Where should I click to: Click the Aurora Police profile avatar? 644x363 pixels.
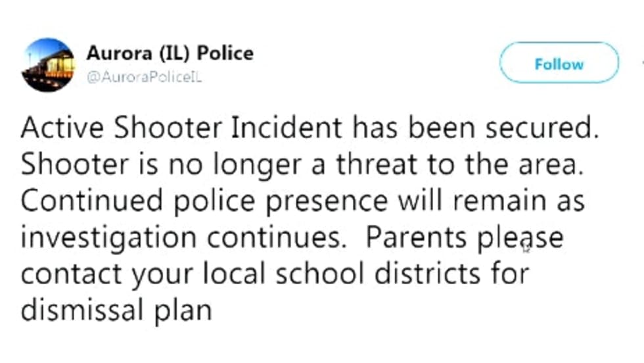[48, 64]
